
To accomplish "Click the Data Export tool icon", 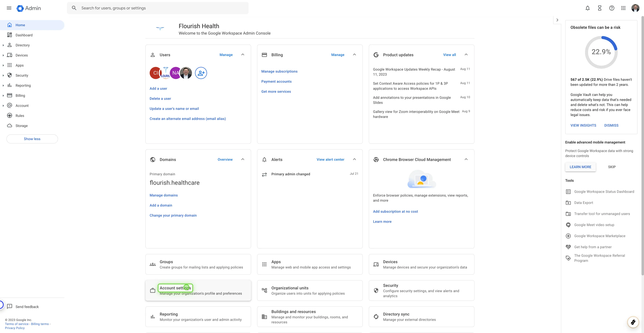I will (x=568, y=203).
